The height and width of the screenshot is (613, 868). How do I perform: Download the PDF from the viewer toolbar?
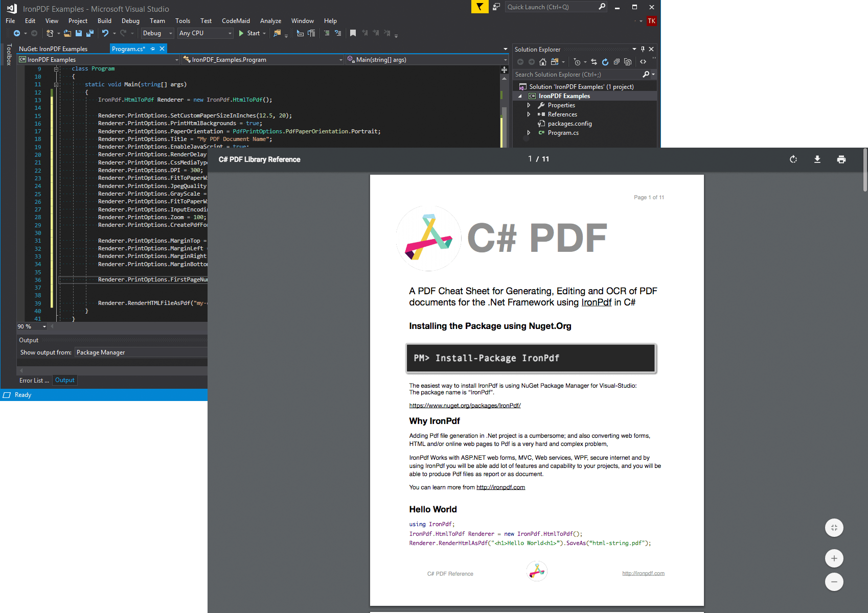tap(817, 159)
